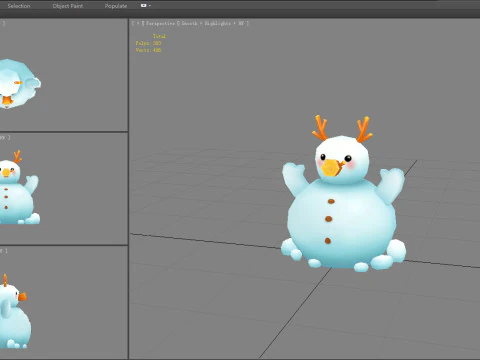This screenshot has height=360, width=480.
Task: Open the Populate ribbon tab
Action: coord(116,6)
